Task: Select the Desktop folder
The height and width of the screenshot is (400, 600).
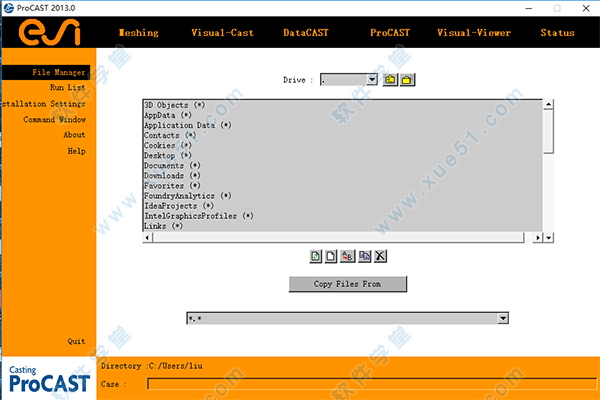Action: click(x=168, y=155)
